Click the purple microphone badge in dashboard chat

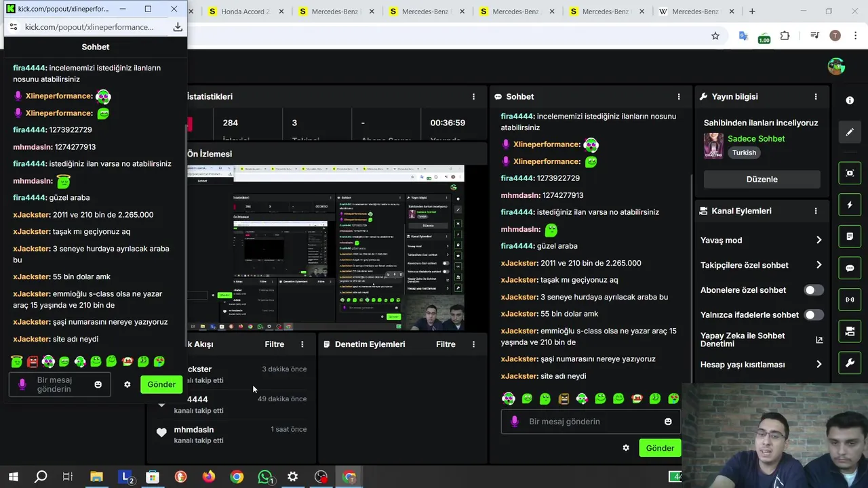pyautogui.click(x=514, y=422)
